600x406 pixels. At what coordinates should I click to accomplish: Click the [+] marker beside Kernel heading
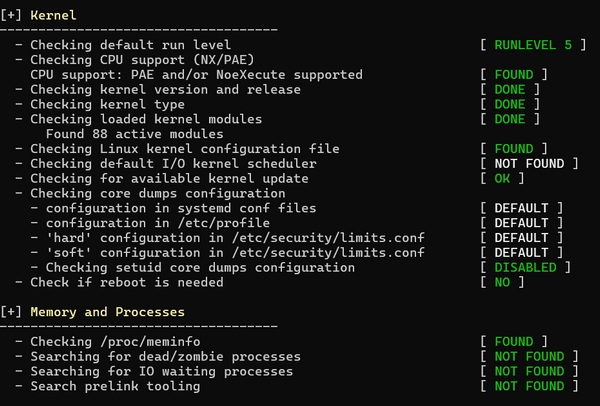[x=13, y=16]
